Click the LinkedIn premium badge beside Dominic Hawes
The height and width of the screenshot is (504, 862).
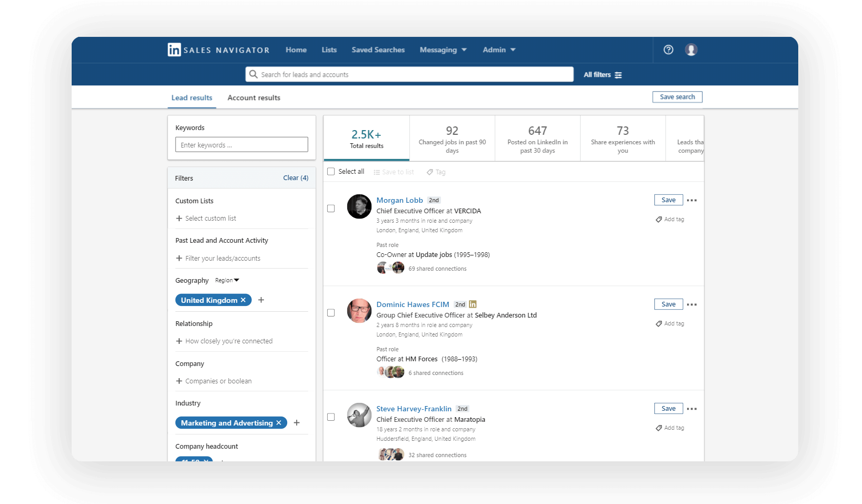(473, 304)
